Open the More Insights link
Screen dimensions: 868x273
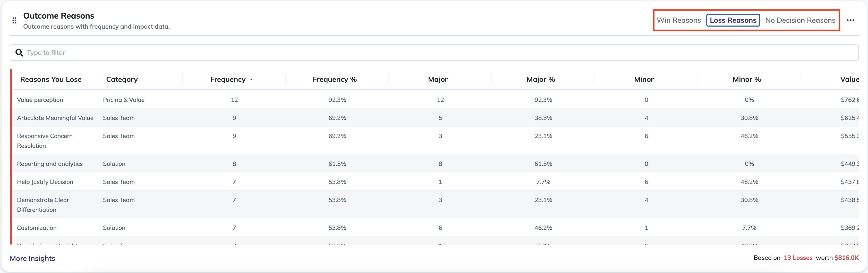click(x=32, y=258)
